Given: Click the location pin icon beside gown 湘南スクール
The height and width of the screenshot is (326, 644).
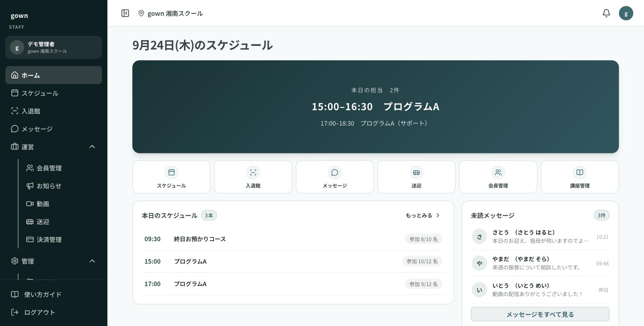Looking at the screenshot, I should [142, 13].
